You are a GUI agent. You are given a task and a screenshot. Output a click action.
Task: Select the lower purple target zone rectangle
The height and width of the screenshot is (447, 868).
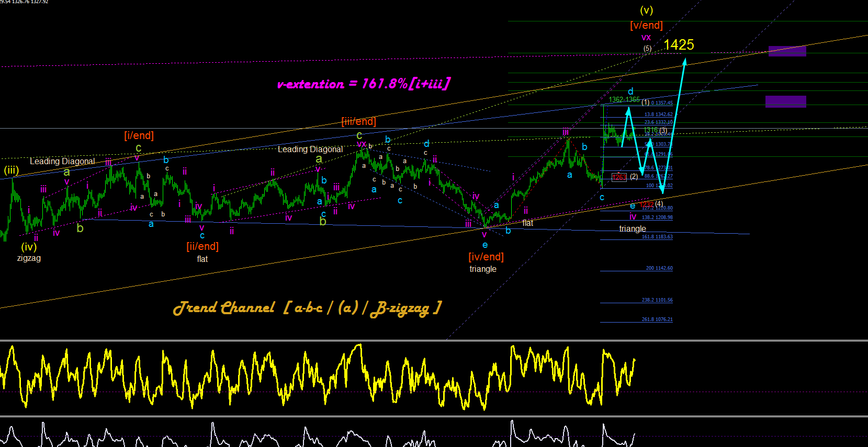point(786,101)
